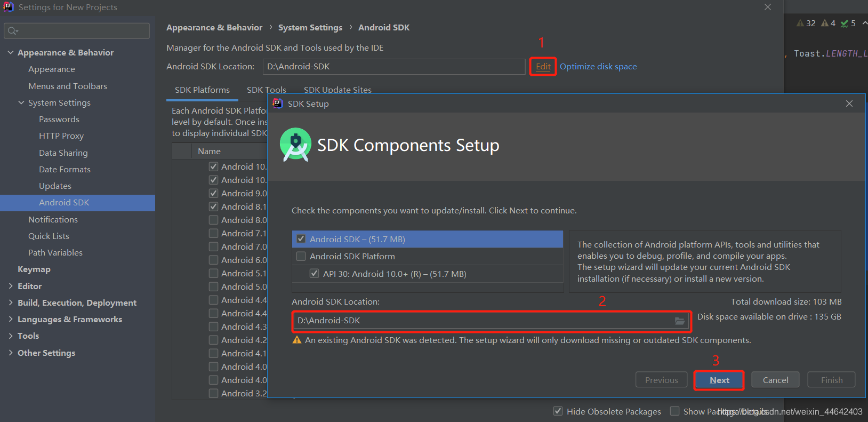The image size is (868, 422).
Task: Select Updates in the settings tree
Action: (55, 186)
